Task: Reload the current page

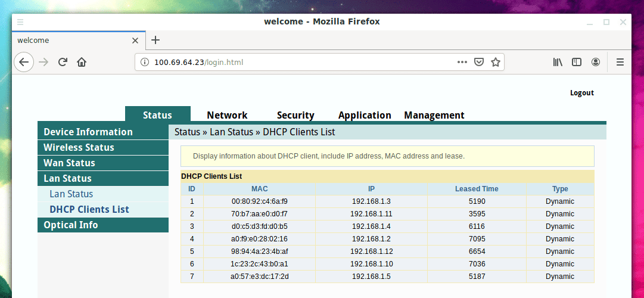Action: (x=63, y=62)
